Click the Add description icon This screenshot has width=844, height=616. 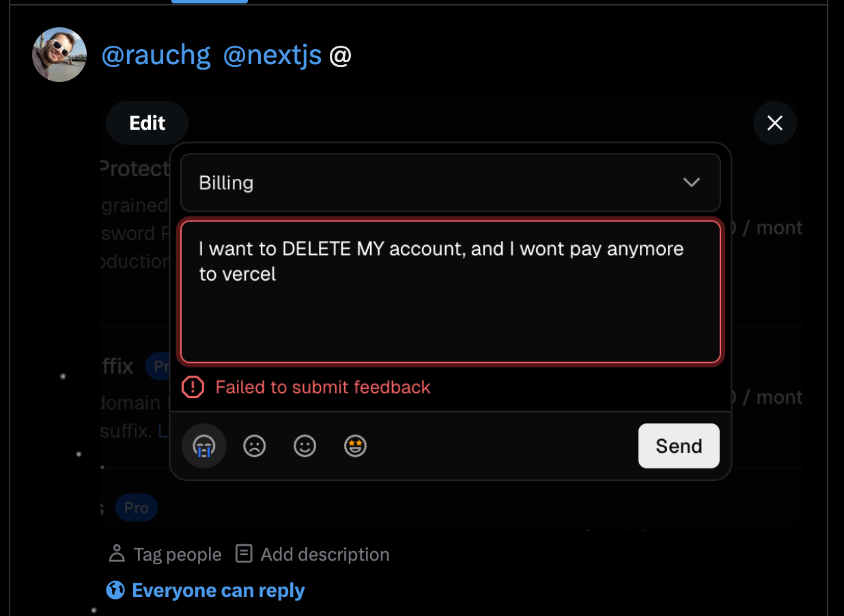(x=243, y=553)
